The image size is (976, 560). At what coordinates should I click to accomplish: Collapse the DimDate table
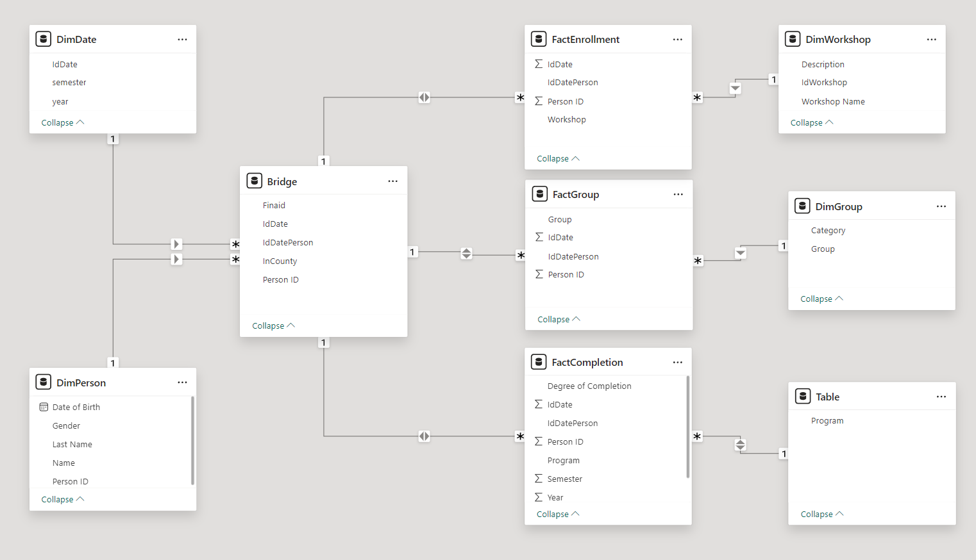tap(62, 122)
